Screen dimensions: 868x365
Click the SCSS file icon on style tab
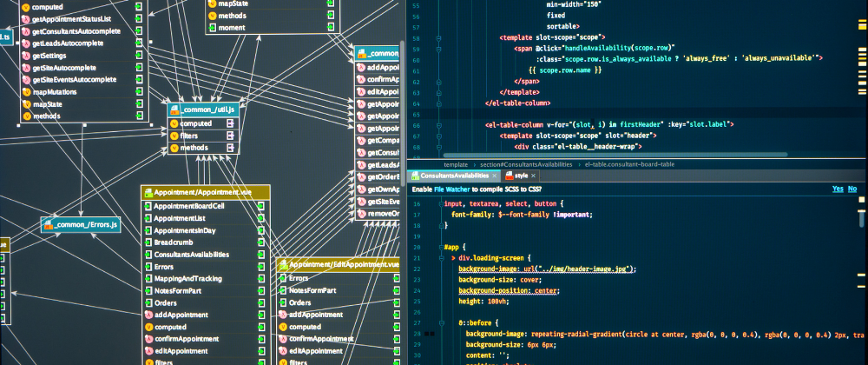click(x=509, y=176)
